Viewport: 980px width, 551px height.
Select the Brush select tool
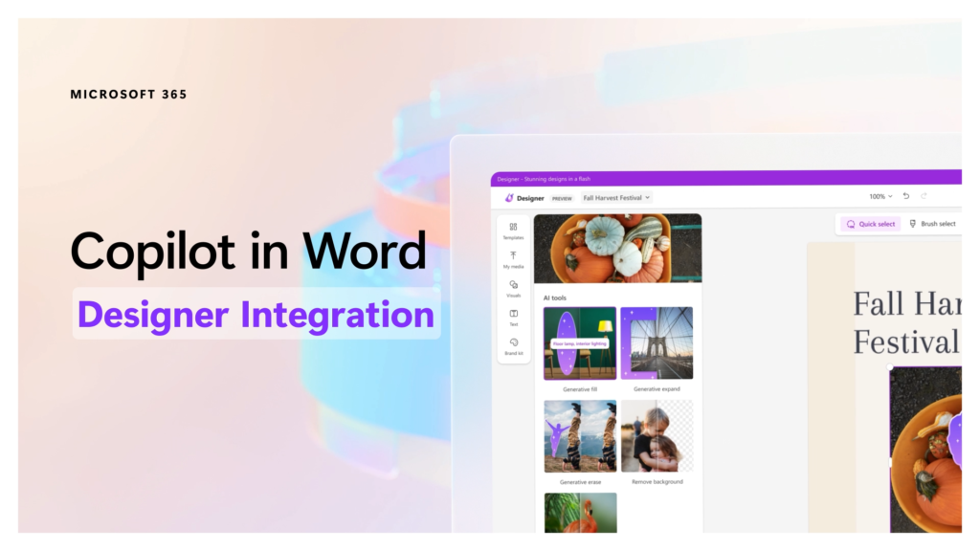pos(932,224)
